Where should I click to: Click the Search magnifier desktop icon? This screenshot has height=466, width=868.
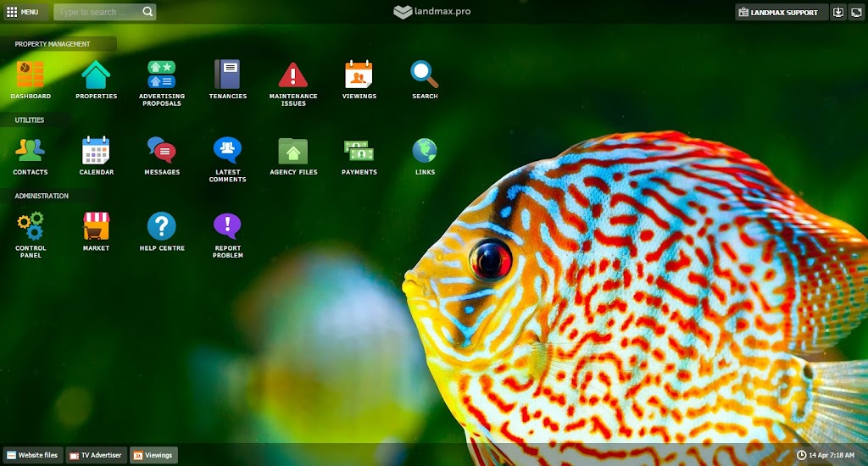click(425, 75)
